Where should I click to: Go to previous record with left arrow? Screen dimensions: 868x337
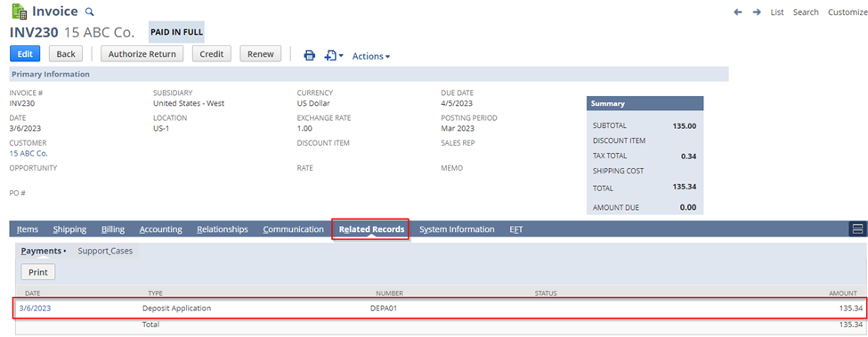737,12
